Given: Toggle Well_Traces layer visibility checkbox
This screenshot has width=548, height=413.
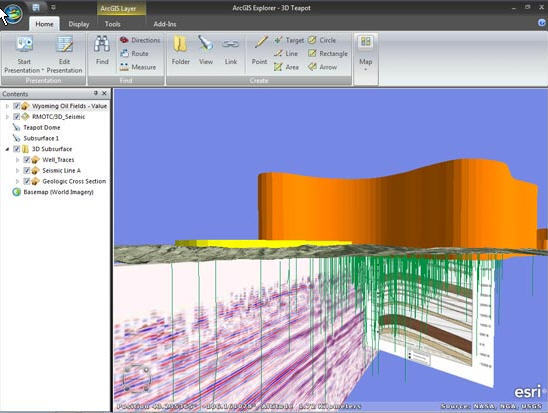Looking at the screenshot, I should point(27,160).
